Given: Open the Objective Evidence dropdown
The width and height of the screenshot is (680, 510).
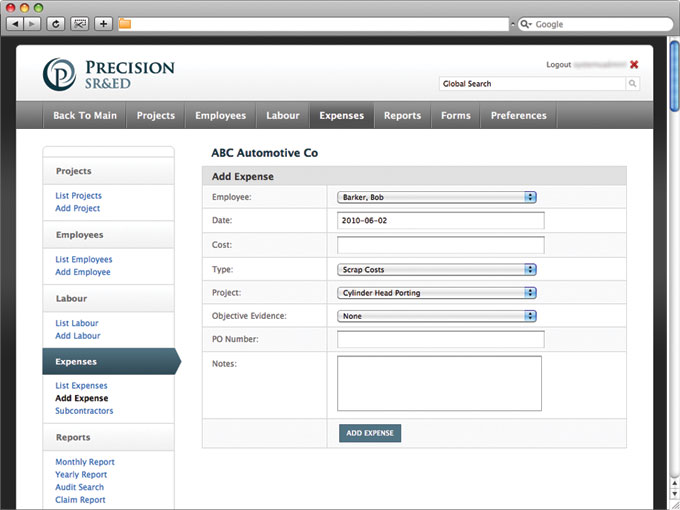Looking at the screenshot, I should [437, 316].
